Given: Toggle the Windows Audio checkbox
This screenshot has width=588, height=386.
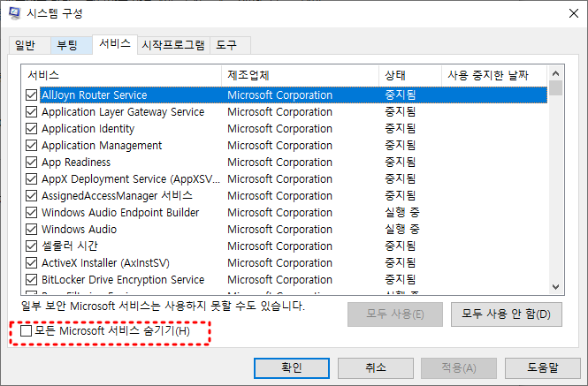Looking at the screenshot, I should click(32, 229).
